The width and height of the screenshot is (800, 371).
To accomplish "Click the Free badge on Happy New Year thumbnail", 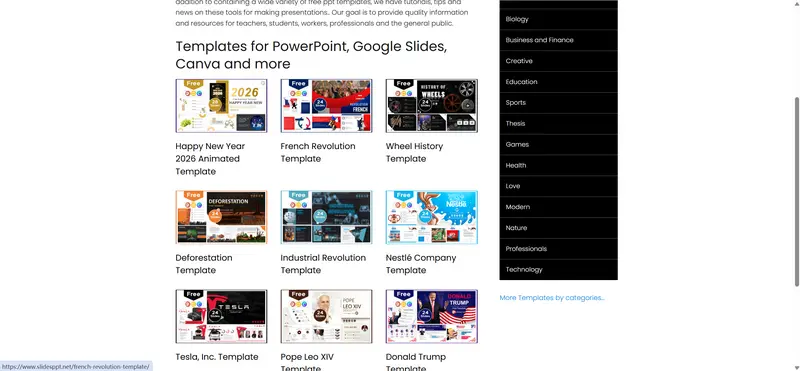I will [194, 84].
